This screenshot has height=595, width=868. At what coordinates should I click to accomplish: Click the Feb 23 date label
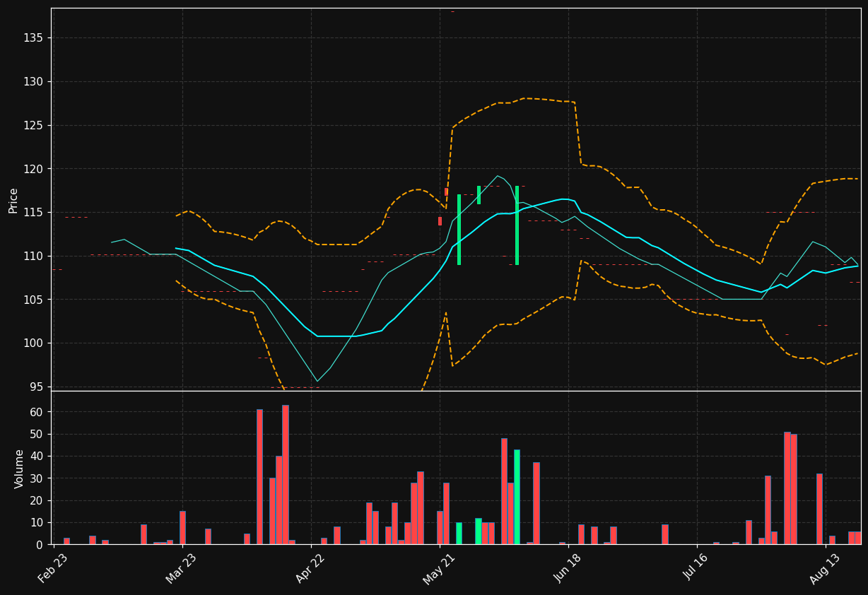(x=54, y=569)
